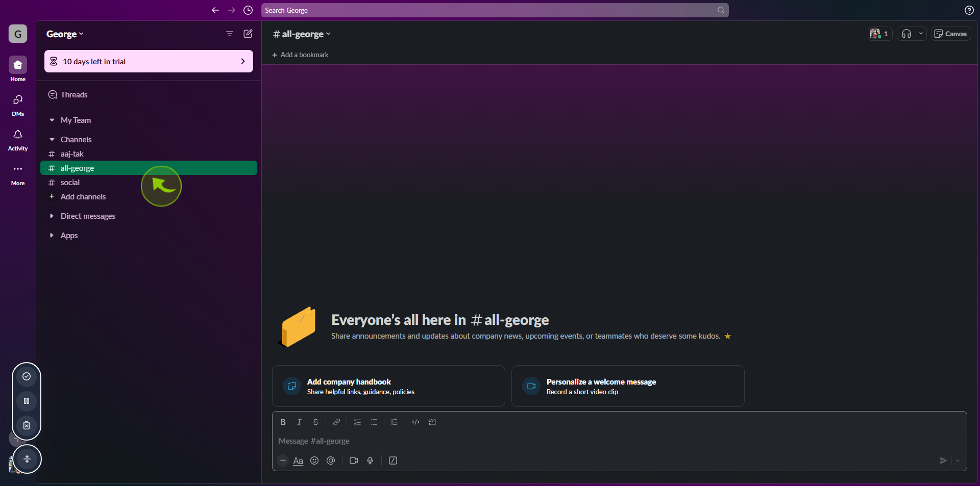Compose a new message with pencil icon
This screenshot has width=980, height=486.
tap(248, 34)
